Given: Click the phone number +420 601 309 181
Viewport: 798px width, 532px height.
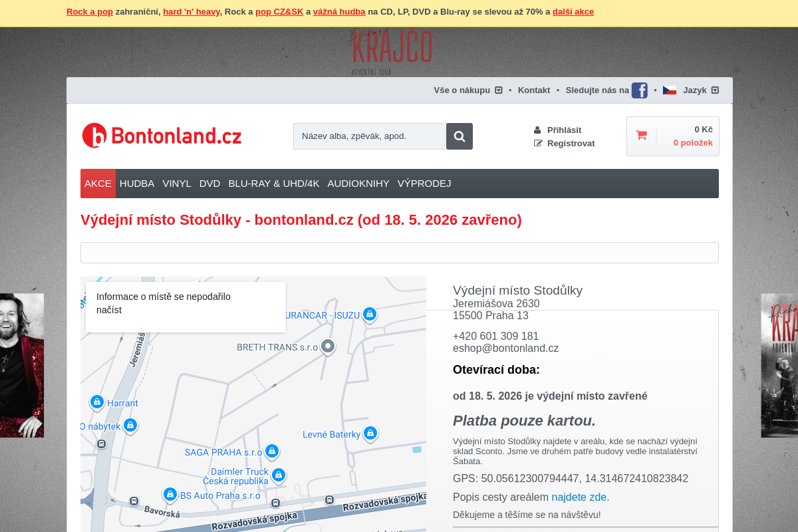Looking at the screenshot, I should pyautogui.click(x=496, y=336).
